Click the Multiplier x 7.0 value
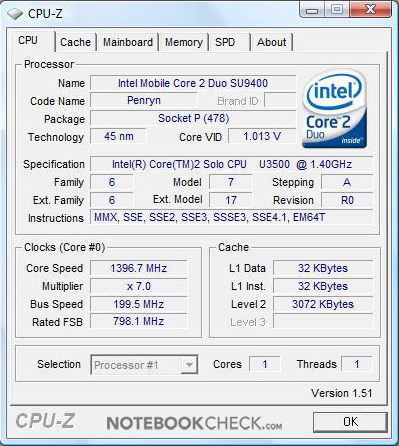399x446 pixels. [139, 286]
